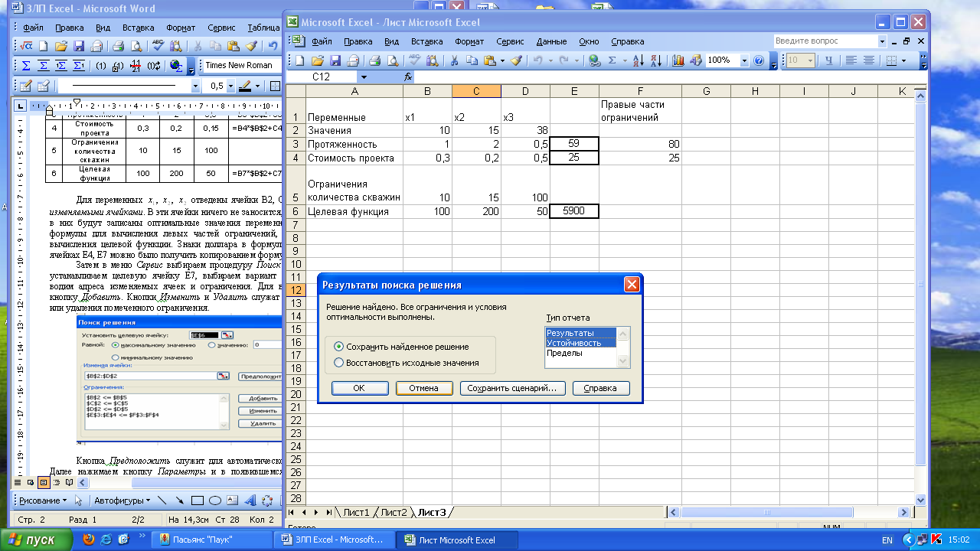Click the Excel Help question mark icon
Screen dimensions: 980x551
pos(759,60)
